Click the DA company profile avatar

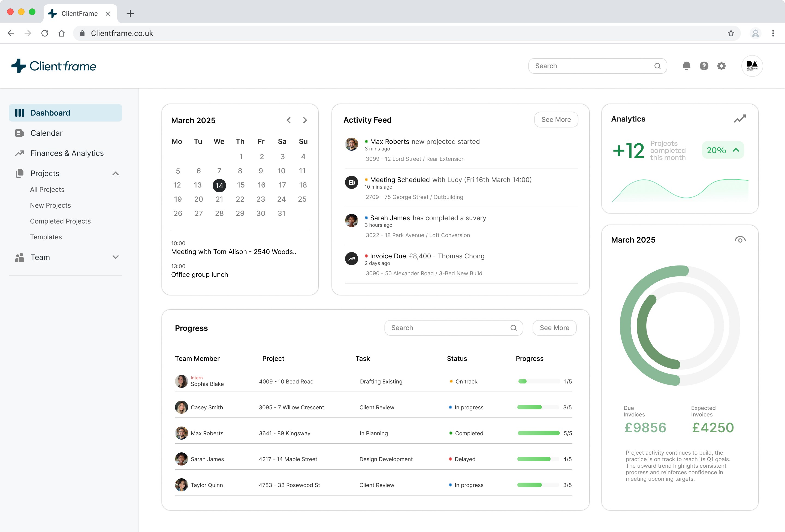[752, 66]
